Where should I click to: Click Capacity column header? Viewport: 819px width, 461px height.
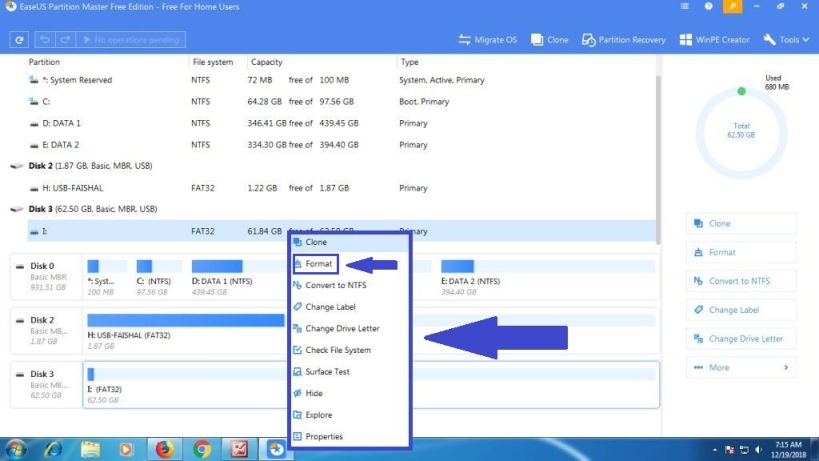[x=266, y=62]
